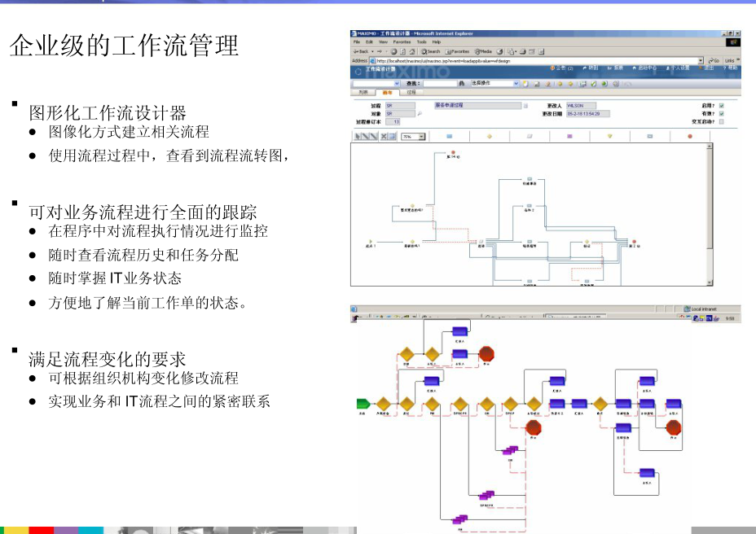756x534 pixels.
Task: Toggle the 启用? checkbox
Action: coord(722,105)
